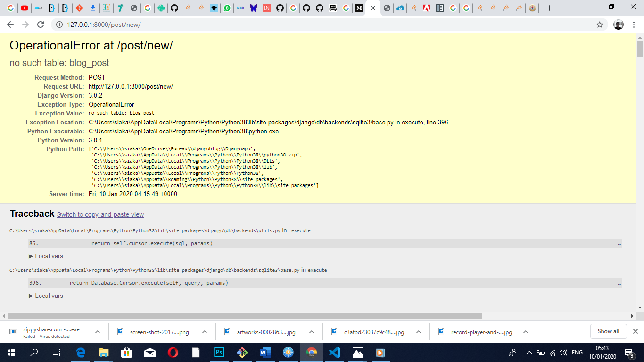Open options for screen-shot-2017 png download
Screen dimensions: 644x362
pos(205,332)
